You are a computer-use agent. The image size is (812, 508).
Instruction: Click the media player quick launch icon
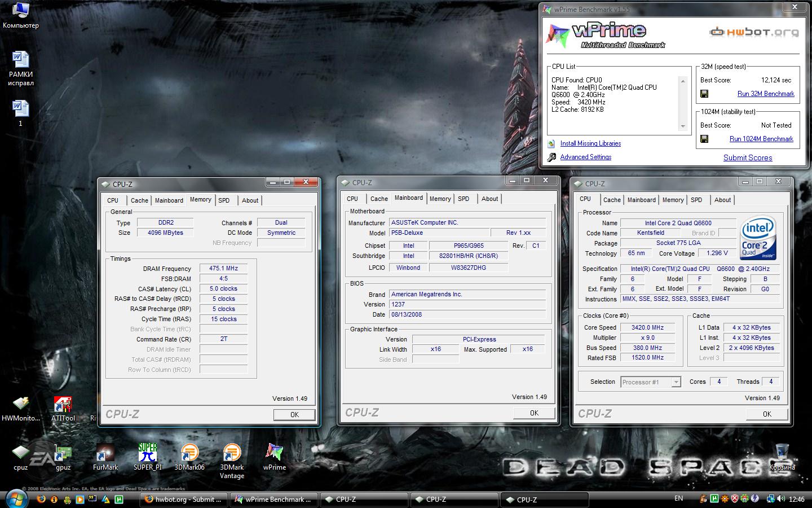coord(80,499)
